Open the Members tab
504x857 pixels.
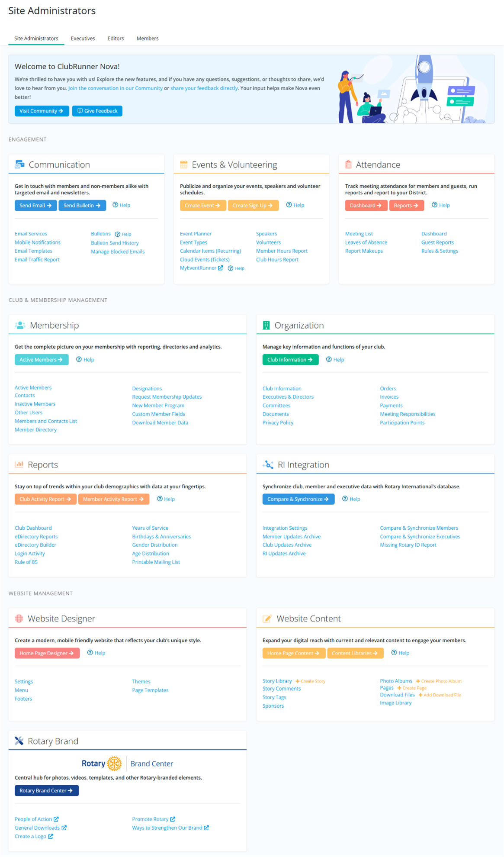coord(148,39)
